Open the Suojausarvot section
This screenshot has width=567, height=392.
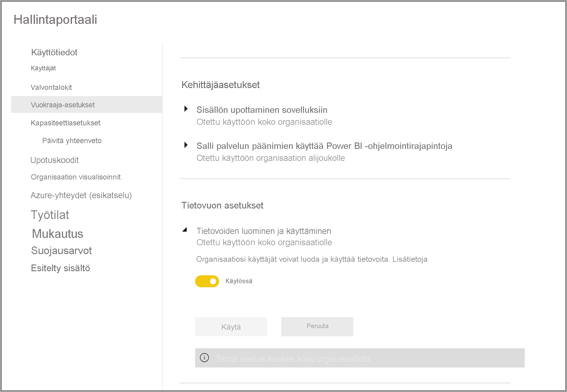pos(61,251)
